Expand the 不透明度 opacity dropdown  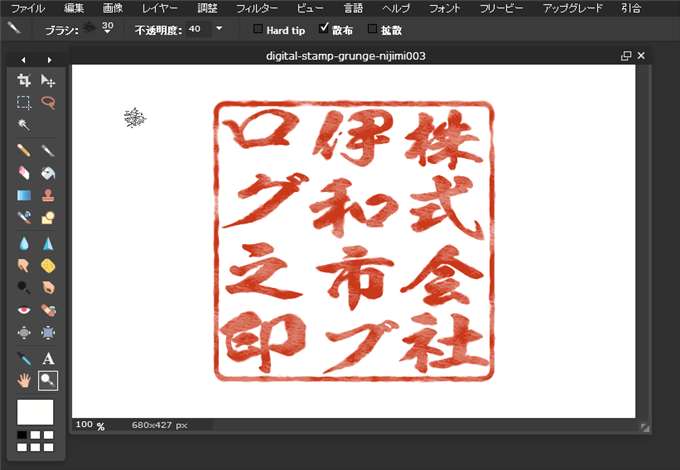218,30
